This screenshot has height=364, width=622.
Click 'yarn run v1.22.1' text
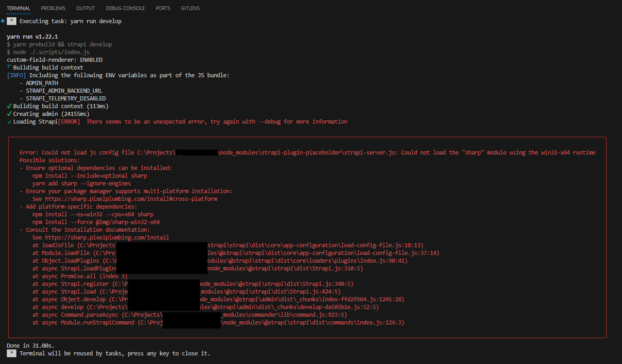coord(32,36)
